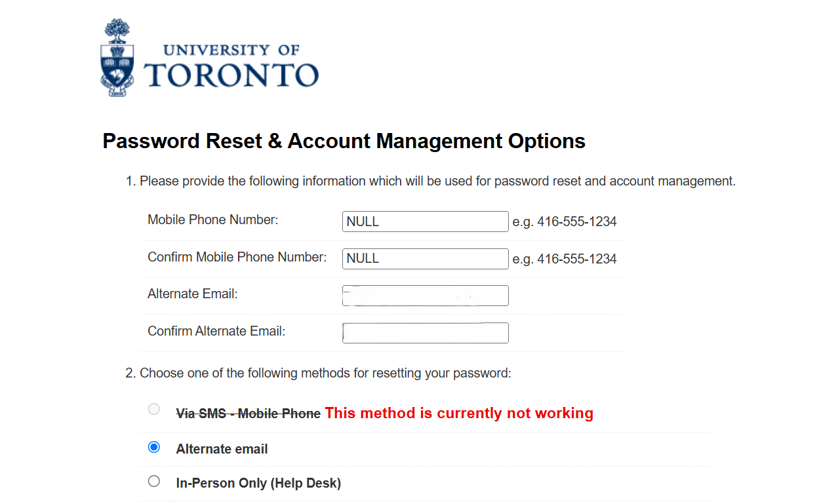Viewport: 840px width, 504px height.
Task: Select the disabled Via SMS radio button
Action: pos(154,409)
